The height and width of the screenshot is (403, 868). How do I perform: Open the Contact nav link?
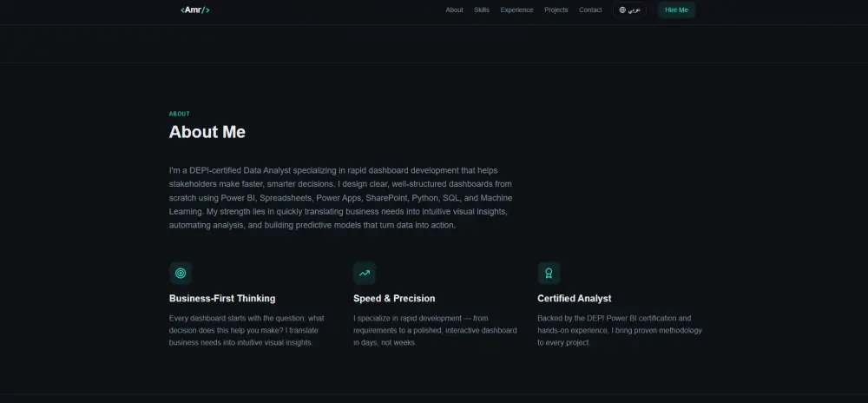(590, 10)
